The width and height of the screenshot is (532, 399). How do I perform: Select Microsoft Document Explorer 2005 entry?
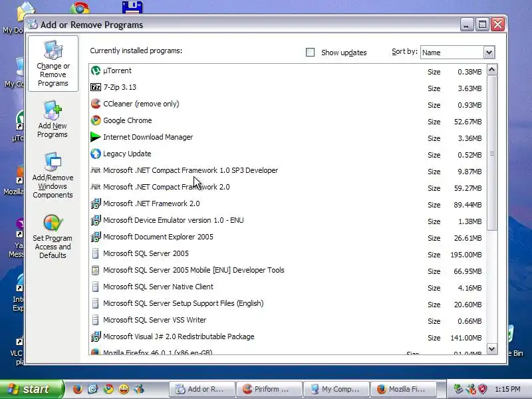click(158, 237)
